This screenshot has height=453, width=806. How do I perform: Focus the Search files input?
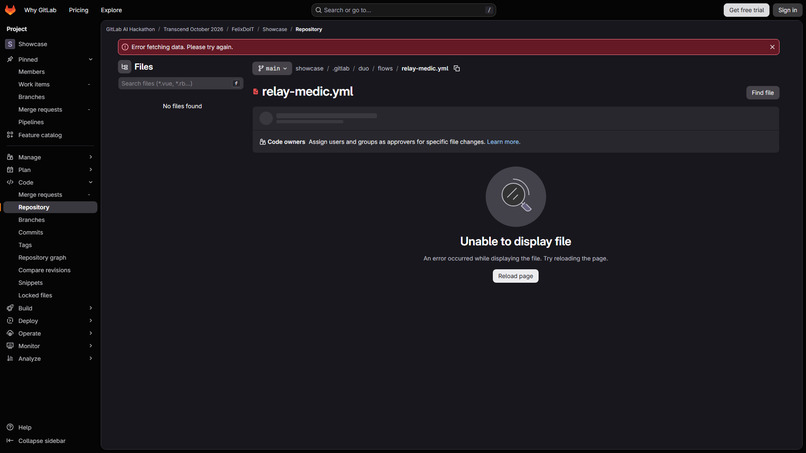[180, 83]
